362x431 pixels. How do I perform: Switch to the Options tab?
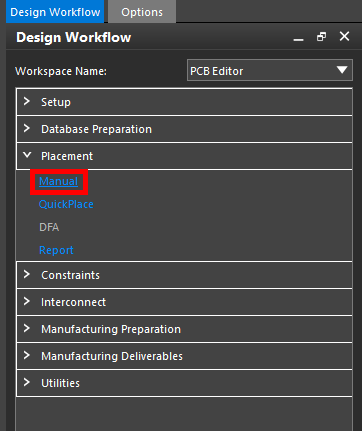click(x=142, y=12)
